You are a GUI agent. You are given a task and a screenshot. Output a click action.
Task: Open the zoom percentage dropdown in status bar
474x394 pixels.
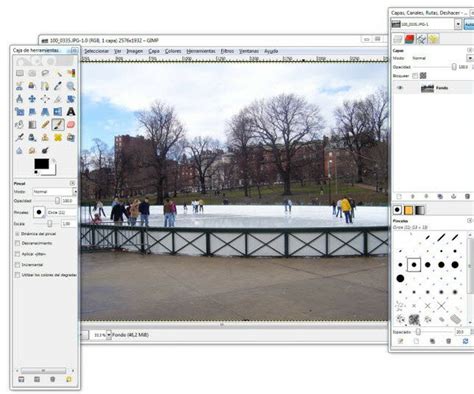pos(109,335)
